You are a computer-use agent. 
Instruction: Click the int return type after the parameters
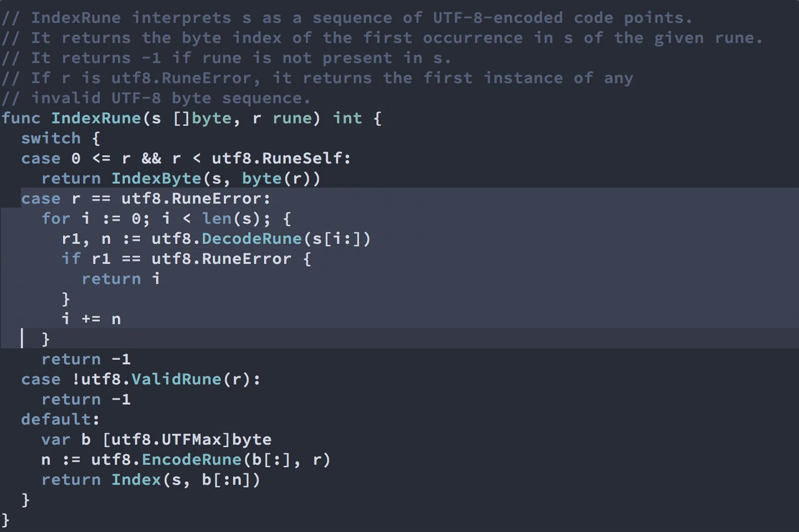coord(347,118)
